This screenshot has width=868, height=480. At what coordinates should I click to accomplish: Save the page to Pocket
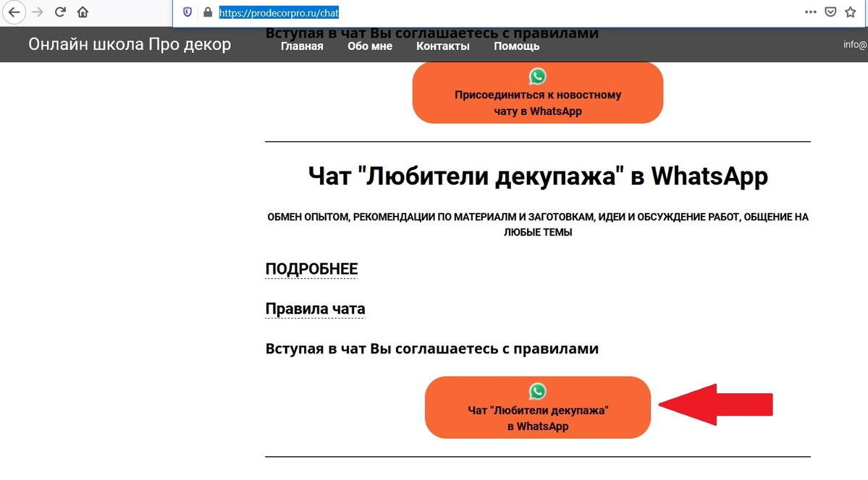coord(830,12)
